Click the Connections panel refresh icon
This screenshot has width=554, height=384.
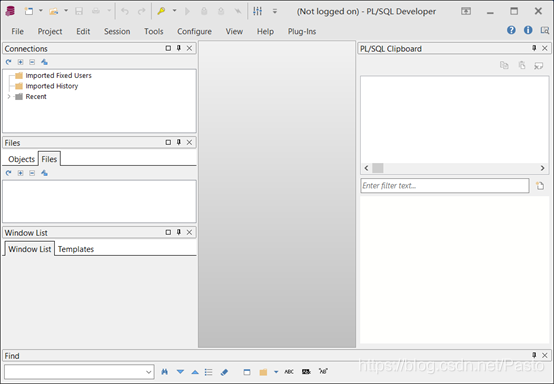click(8, 62)
